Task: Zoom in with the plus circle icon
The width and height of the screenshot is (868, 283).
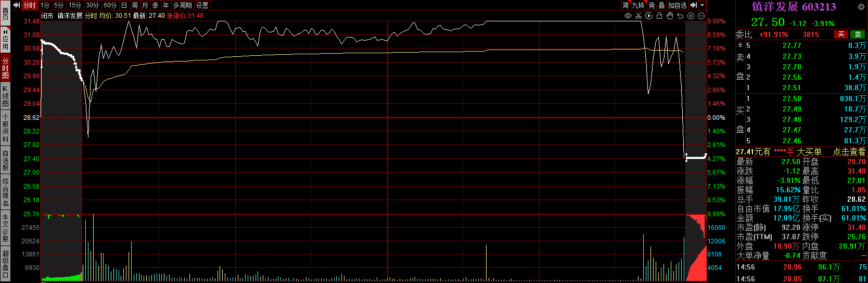Action: click(691, 16)
